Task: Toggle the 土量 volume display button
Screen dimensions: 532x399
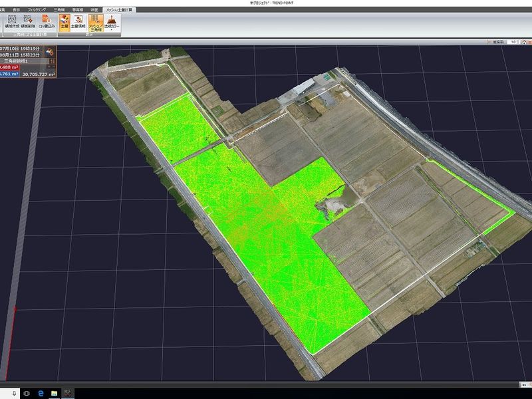Action: [x=65, y=22]
